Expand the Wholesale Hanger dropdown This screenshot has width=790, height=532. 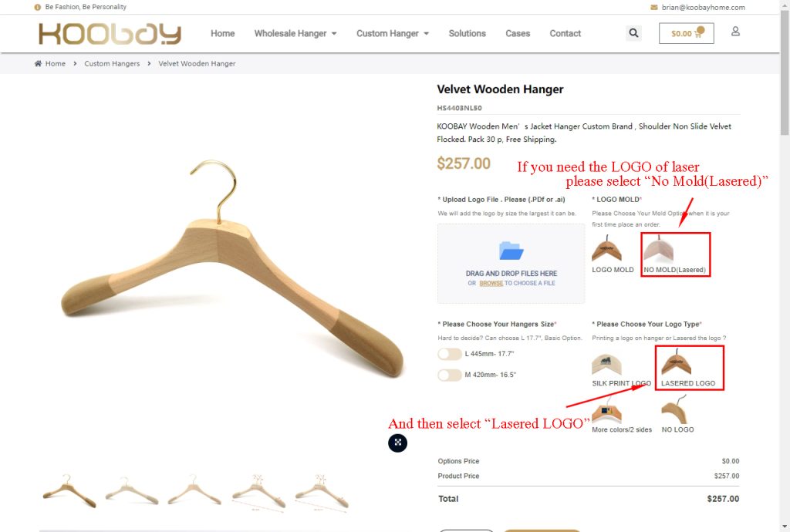[x=295, y=34]
